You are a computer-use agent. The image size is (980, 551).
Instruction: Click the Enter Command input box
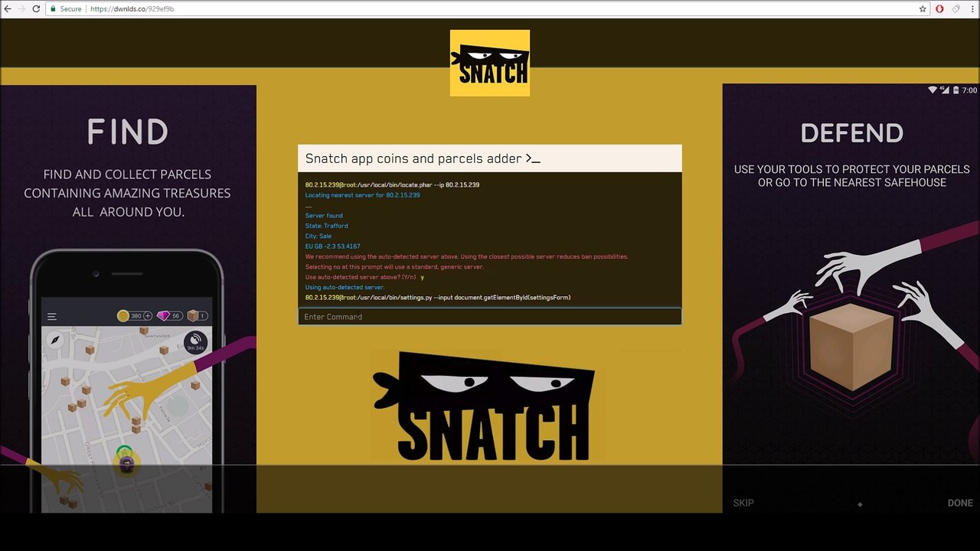pyautogui.click(x=490, y=317)
